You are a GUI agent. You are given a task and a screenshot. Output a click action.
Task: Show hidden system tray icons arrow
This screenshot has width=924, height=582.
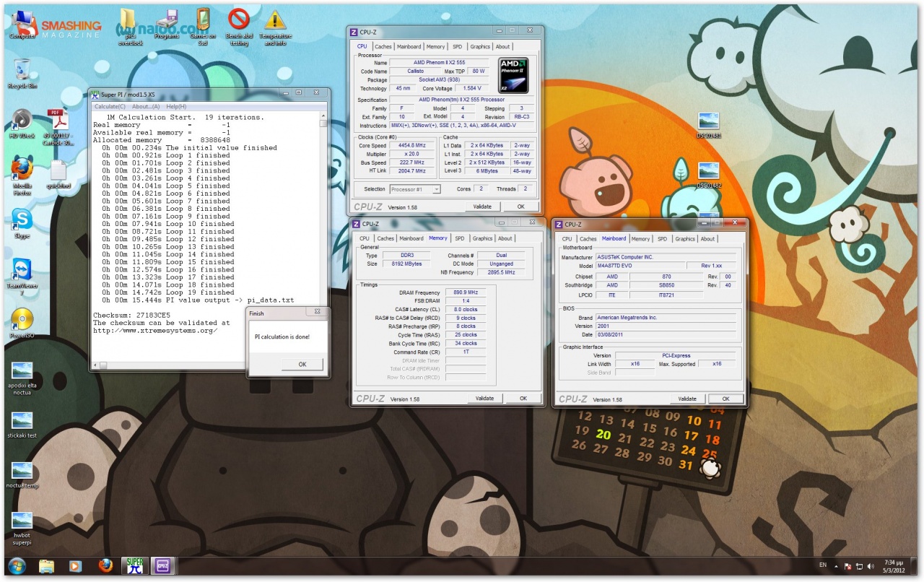pyautogui.click(x=836, y=565)
